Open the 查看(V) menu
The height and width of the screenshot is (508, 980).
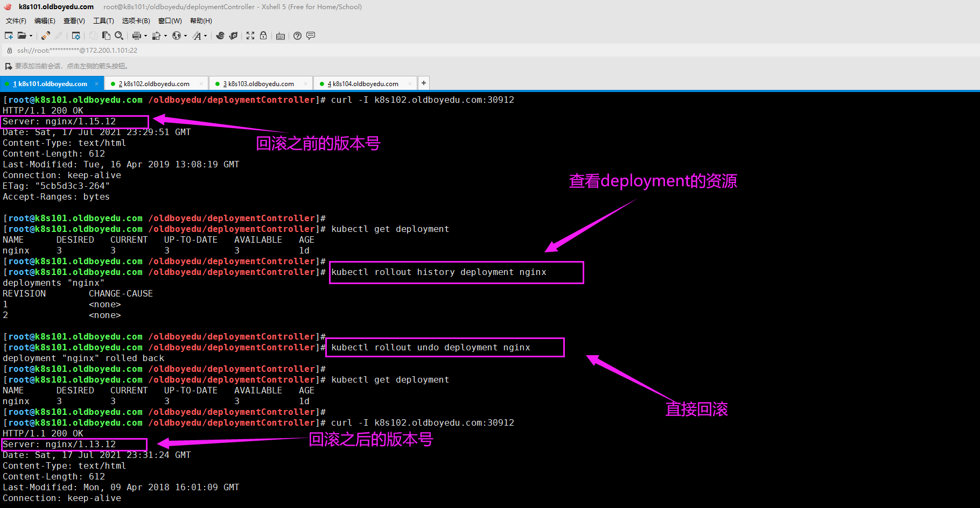click(x=74, y=21)
